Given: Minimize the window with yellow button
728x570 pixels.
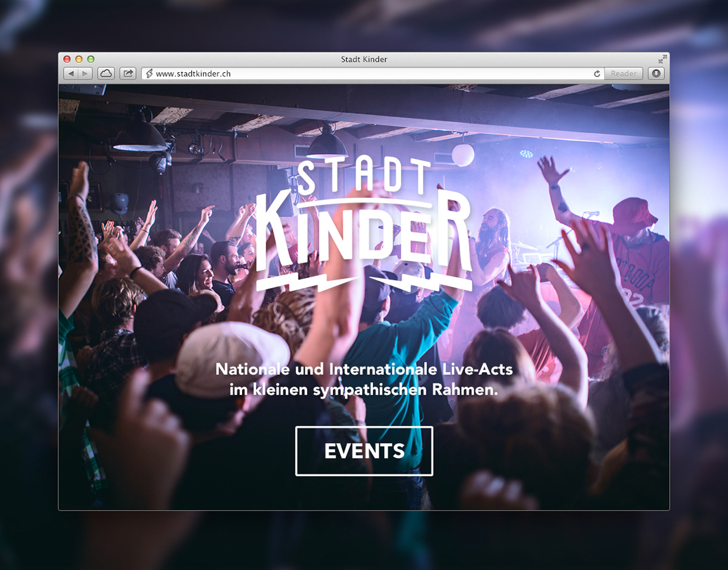Looking at the screenshot, I should point(79,59).
